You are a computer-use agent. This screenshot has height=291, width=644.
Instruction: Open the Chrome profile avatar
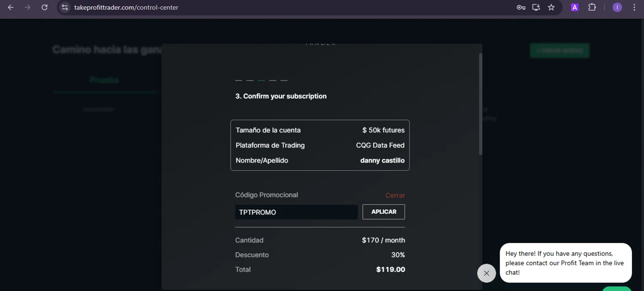click(x=617, y=7)
